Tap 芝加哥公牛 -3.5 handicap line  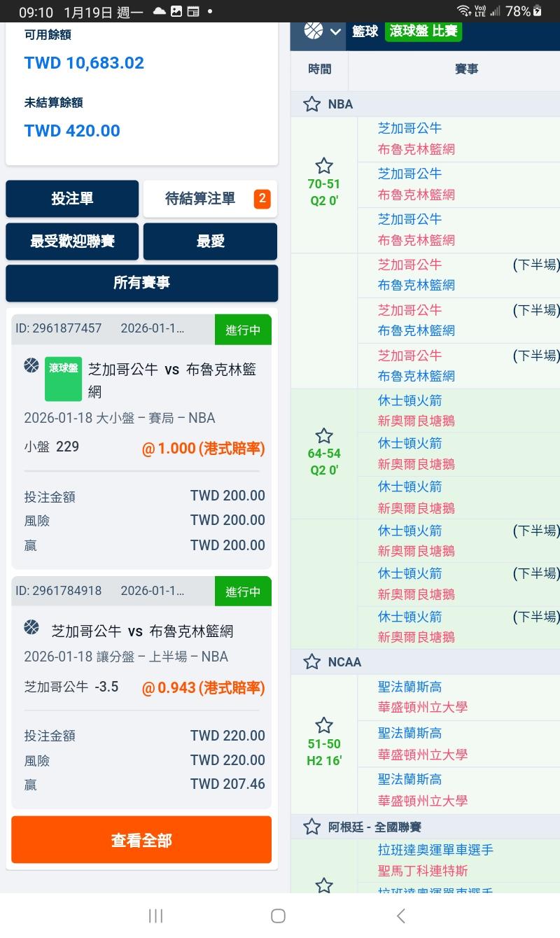click(x=71, y=687)
